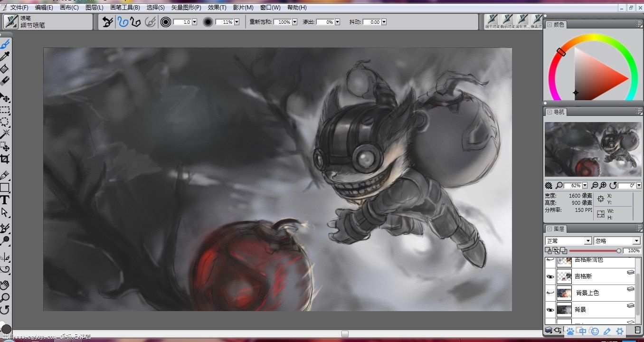Click the 中 language indicator on the input method bar
The width and height of the screenshot is (644, 342).
(582, 332)
